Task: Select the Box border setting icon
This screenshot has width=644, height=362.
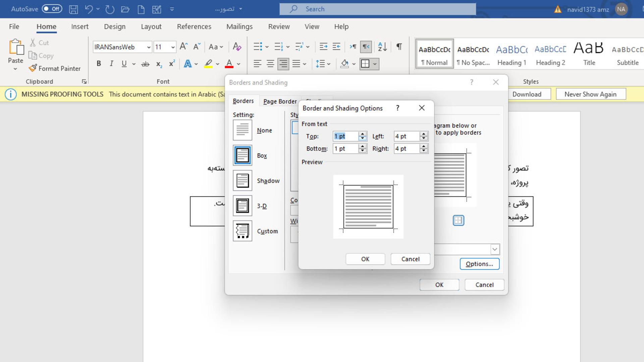Action: [x=243, y=155]
